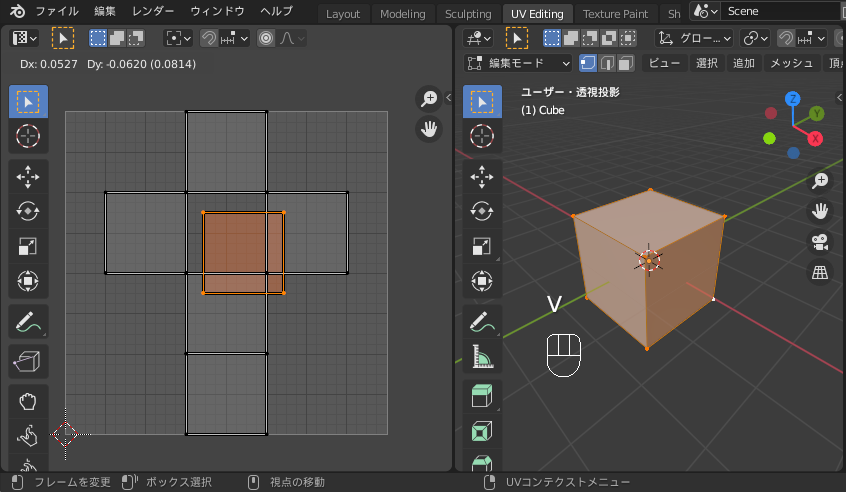Open the ウィンドウ menu
Screen dimensions: 846x492
click(x=217, y=11)
